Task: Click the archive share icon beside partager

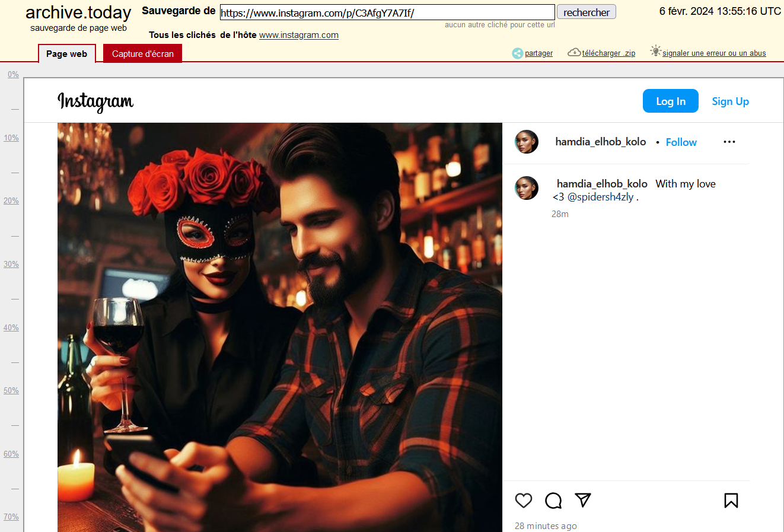Action: [518, 53]
